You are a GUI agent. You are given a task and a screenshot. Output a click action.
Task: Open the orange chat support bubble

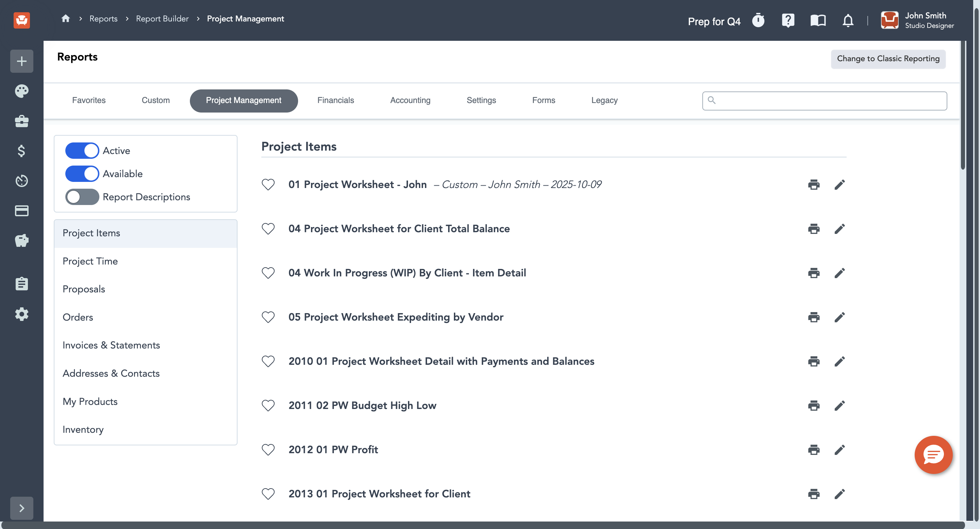point(933,455)
